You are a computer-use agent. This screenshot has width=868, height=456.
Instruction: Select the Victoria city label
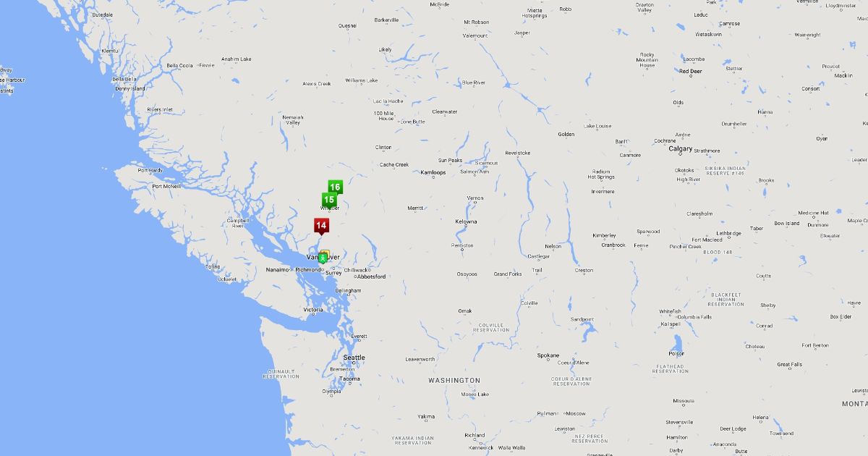coord(313,310)
